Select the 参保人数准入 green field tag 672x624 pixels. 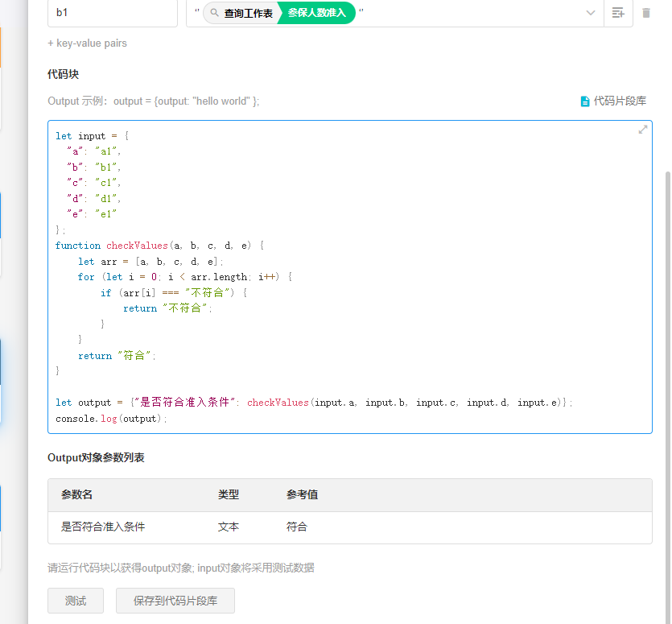pyautogui.click(x=317, y=13)
